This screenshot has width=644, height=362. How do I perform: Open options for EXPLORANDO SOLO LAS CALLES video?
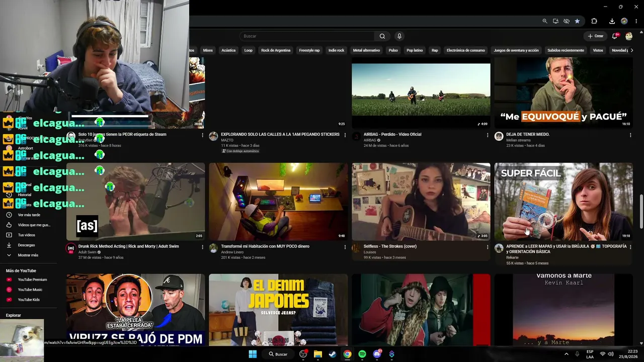pyautogui.click(x=345, y=135)
